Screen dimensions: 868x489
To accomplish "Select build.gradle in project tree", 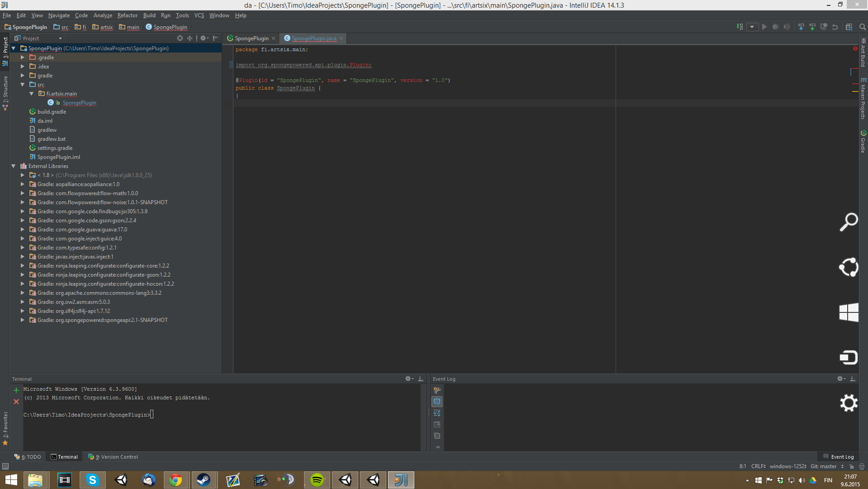I will pos(52,111).
